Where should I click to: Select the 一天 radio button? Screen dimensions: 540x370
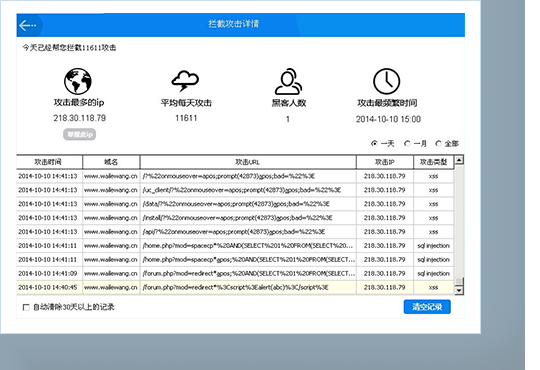coord(374,143)
